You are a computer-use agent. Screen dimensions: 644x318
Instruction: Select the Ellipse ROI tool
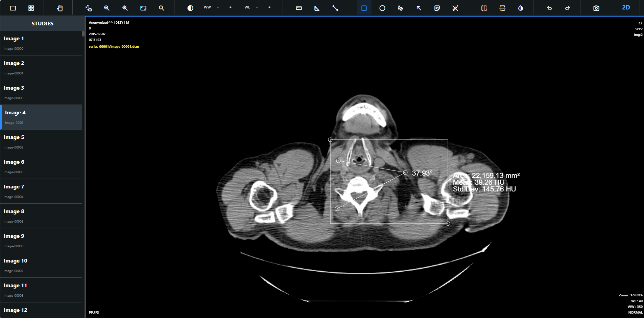coord(382,8)
